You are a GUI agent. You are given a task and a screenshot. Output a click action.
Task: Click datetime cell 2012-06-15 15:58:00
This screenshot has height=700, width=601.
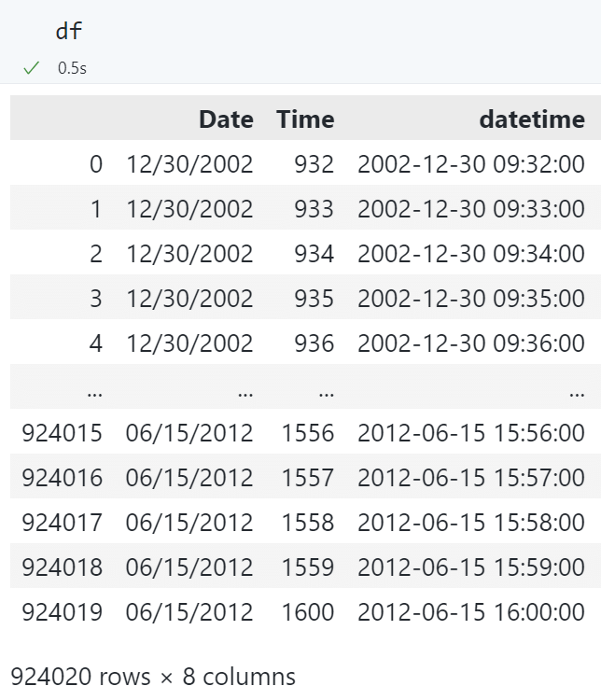[471, 523]
